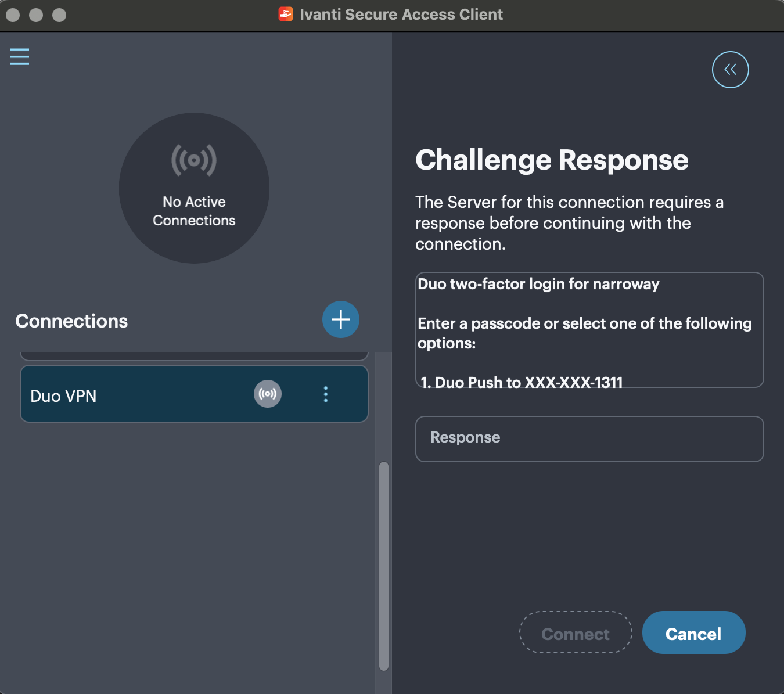Screen dimensions: 784x694
Task: Click the Duo Push option text
Action: point(521,382)
